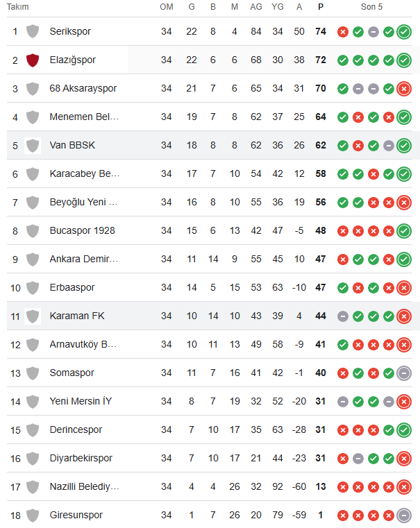The image size is (420, 528).
Task: Click Derincespor's circled green win icon
Action: coord(404,430)
